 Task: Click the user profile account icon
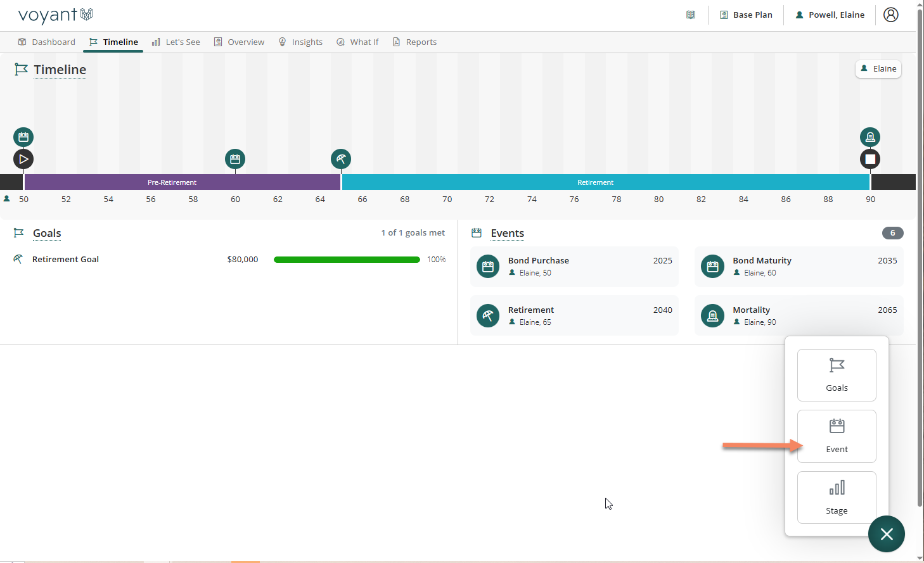point(890,15)
